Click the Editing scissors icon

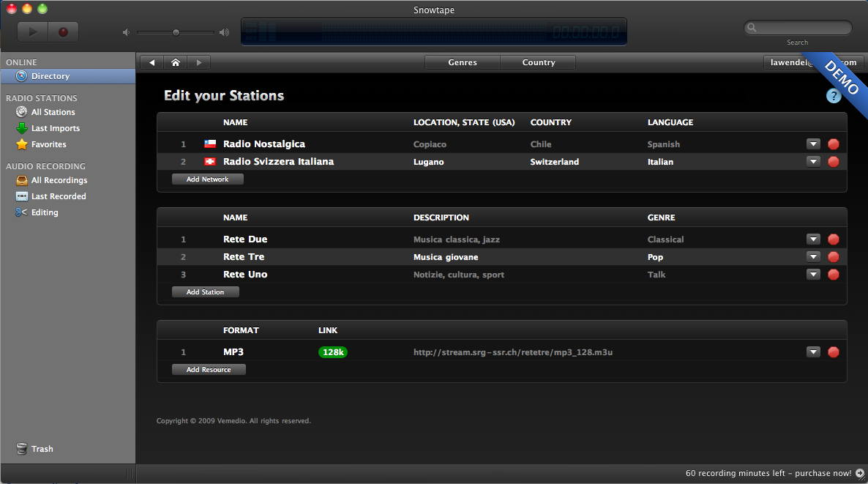21,212
